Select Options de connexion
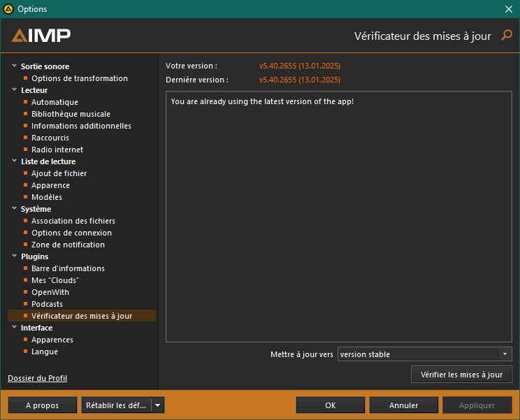The height and width of the screenshot is (420, 520). click(71, 233)
